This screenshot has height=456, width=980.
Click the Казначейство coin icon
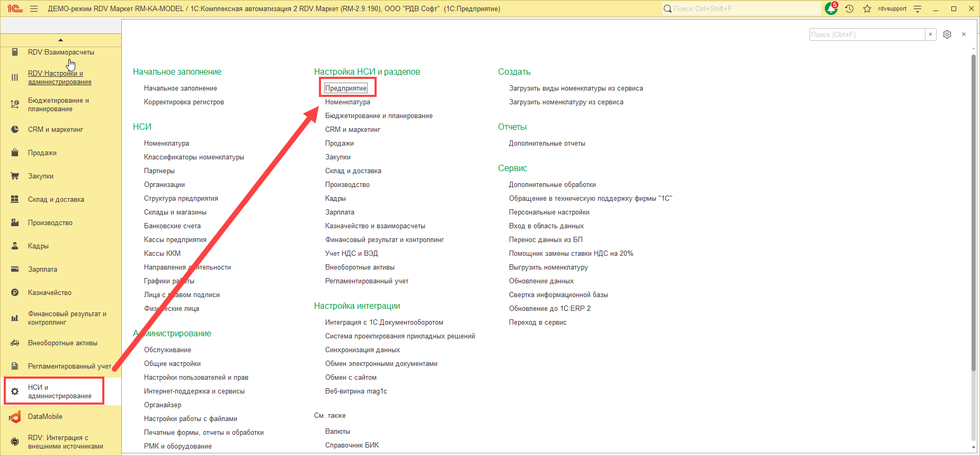pos(15,292)
